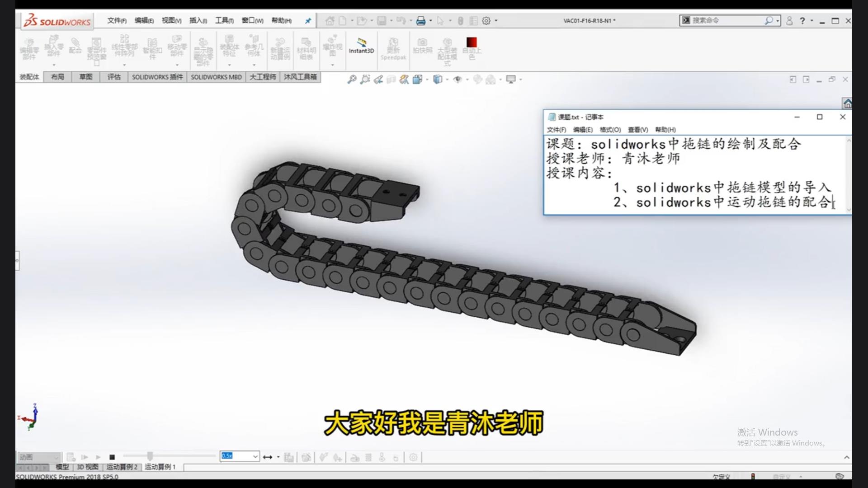Click Take Snapshot (拍快照) icon
Image resolution: width=868 pixels, height=488 pixels.
point(422,46)
